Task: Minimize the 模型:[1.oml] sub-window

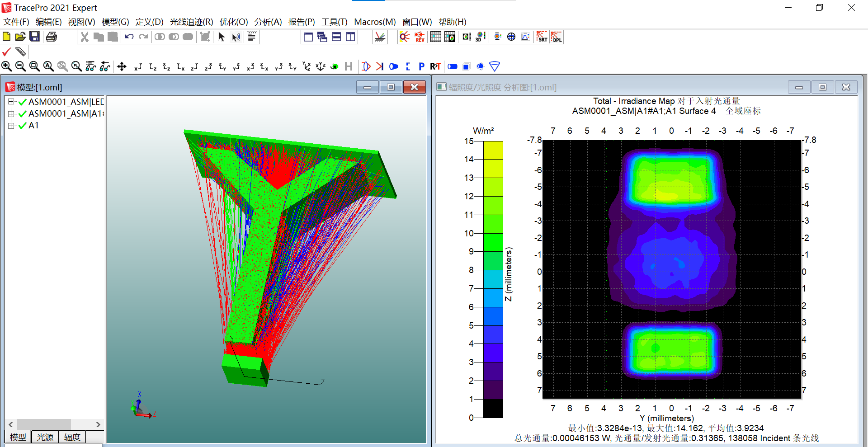Action: pyautogui.click(x=368, y=87)
